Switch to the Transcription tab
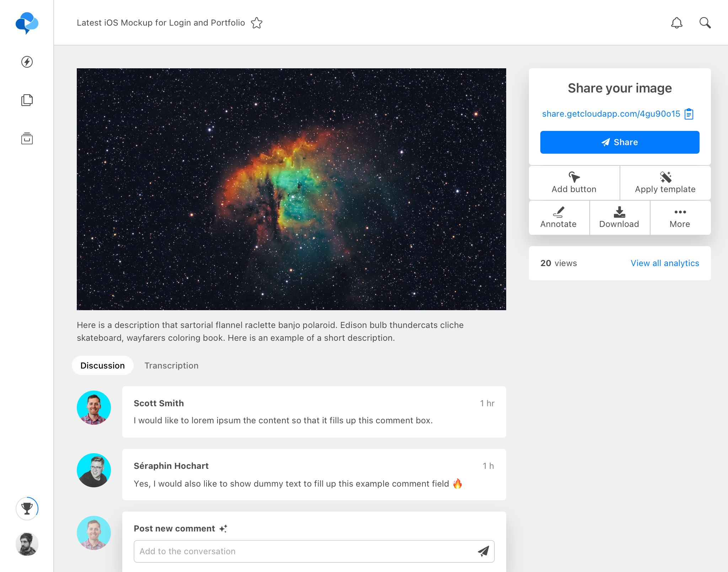The image size is (728, 572). [x=171, y=366]
